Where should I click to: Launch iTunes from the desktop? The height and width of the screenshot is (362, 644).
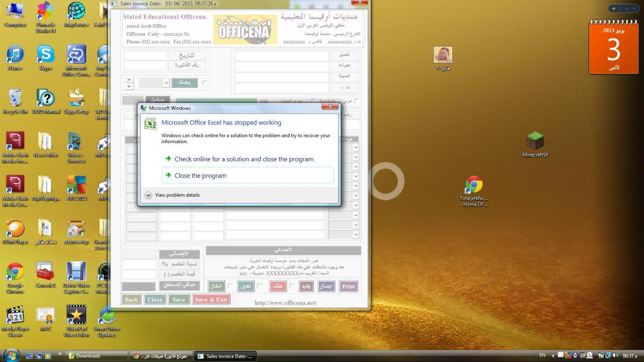pyautogui.click(x=15, y=58)
